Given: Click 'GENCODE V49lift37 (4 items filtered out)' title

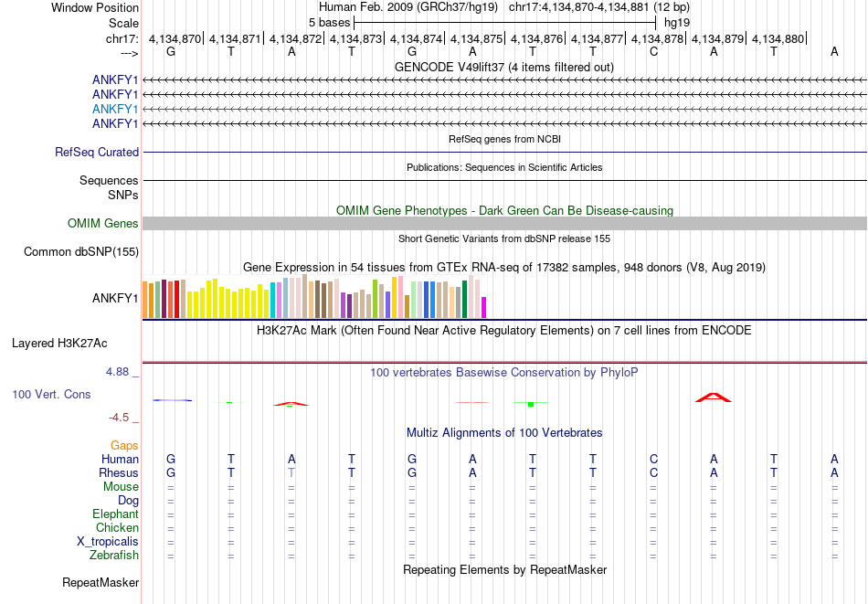Looking at the screenshot, I should tap(504, 67).
